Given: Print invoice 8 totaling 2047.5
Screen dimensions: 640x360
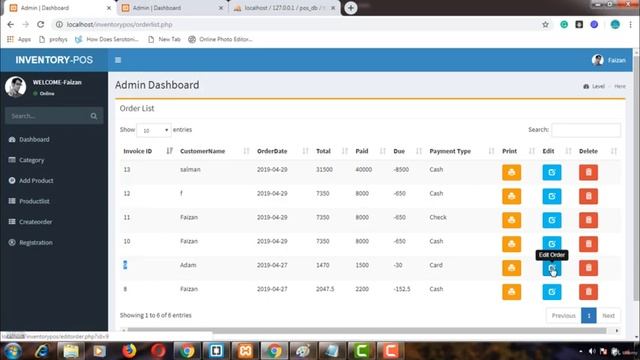Looking at the screenshot, I should coord(511,292).
